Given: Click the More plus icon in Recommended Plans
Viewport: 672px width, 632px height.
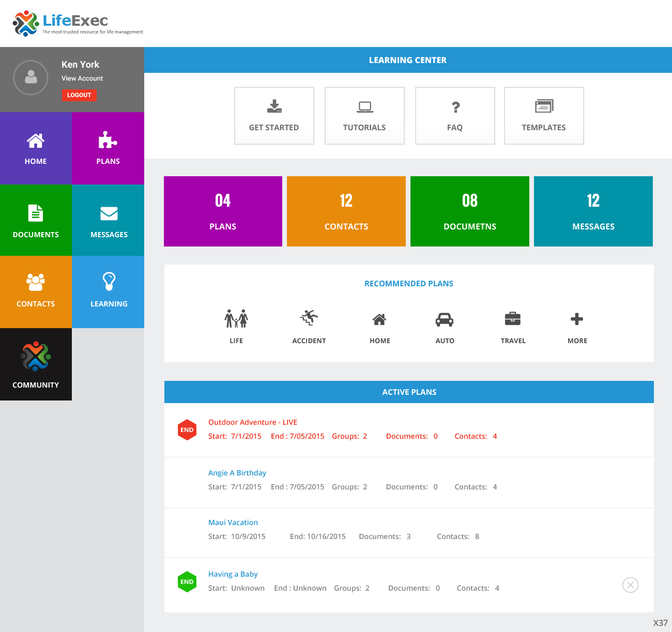Looking at the screenshot, I should tap(577, 320).
